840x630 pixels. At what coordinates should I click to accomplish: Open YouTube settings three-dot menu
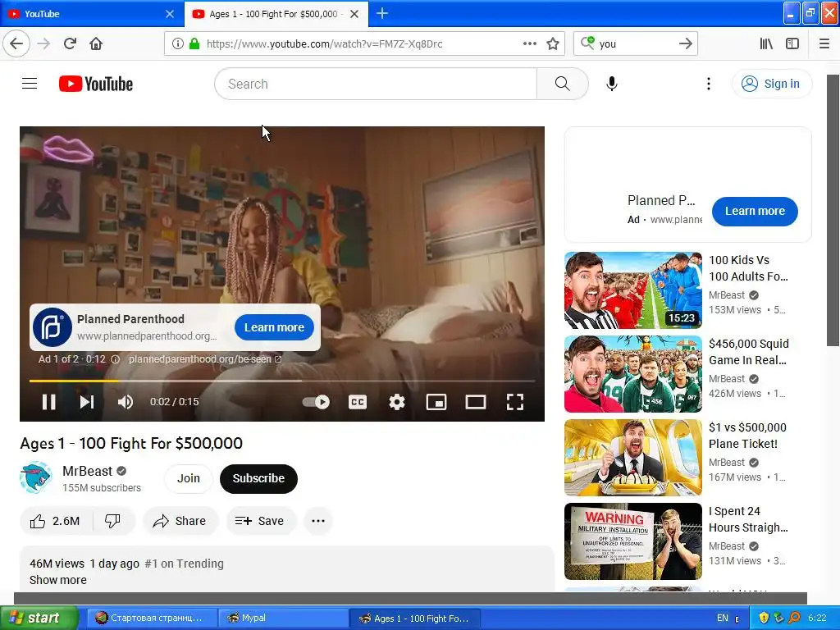[x=708, y=84]
